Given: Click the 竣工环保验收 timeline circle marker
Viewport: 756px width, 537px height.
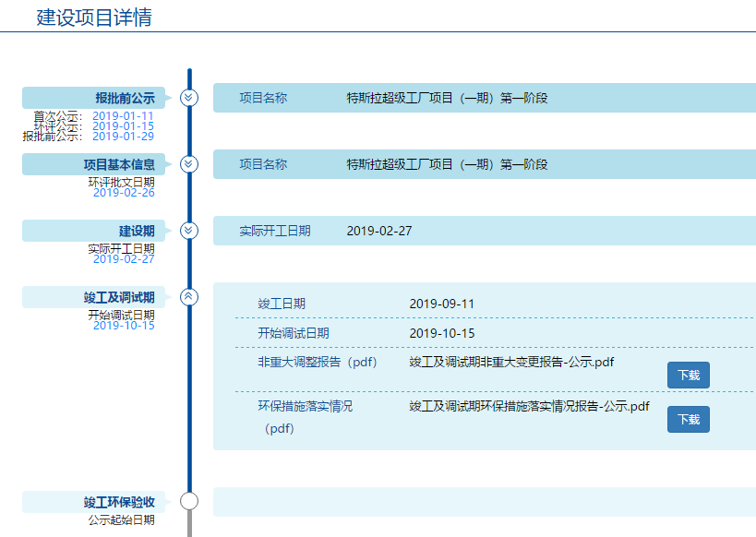Looking at the screenshot, I should pyautogui.click(x=189, y=501).
